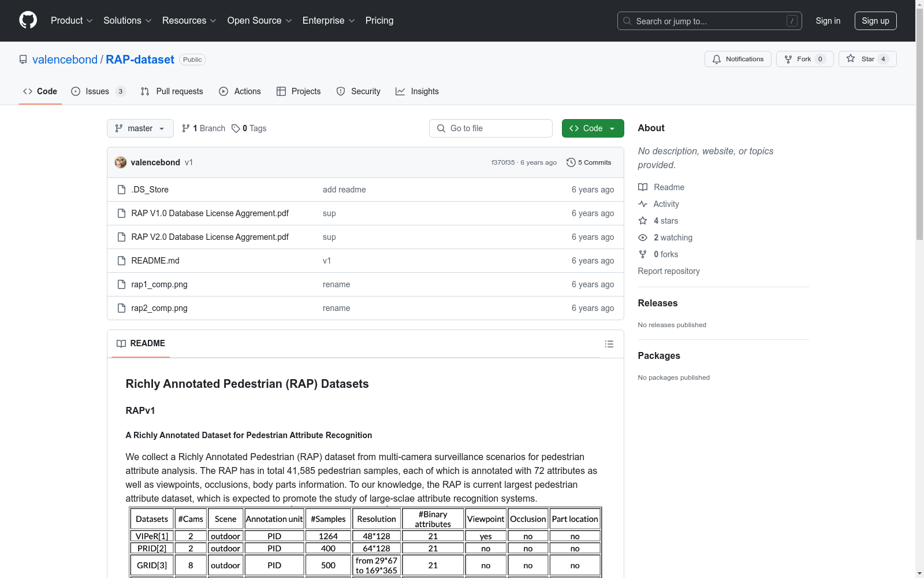Open README.md file name
This screenshot has height=578, width=924.
click(155, 261)
